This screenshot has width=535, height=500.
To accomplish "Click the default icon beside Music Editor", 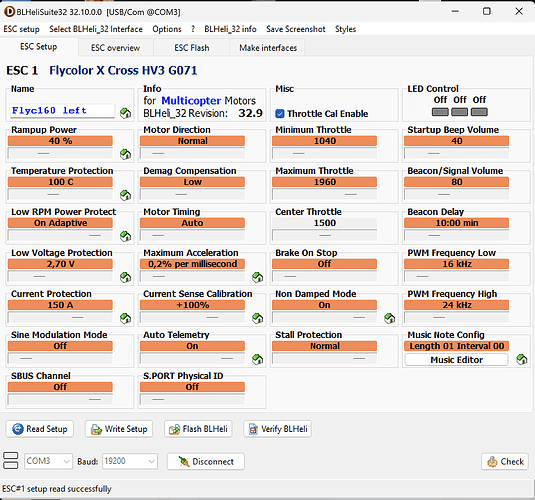I will coord(522,359).
